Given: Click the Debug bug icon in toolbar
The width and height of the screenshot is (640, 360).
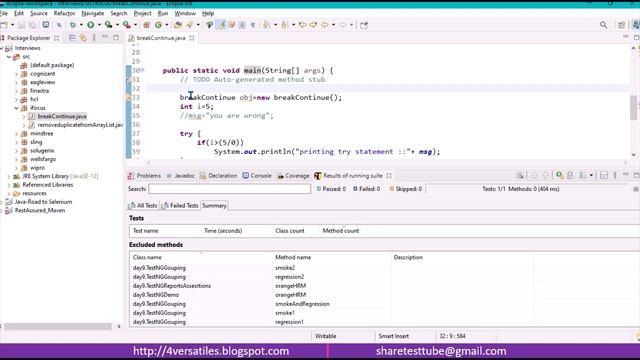Looking at the screenshot, I should tap(73, 25).
